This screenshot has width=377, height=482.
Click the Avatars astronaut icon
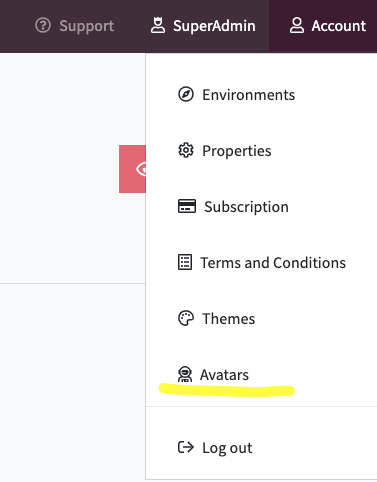[x=185, y=374]
